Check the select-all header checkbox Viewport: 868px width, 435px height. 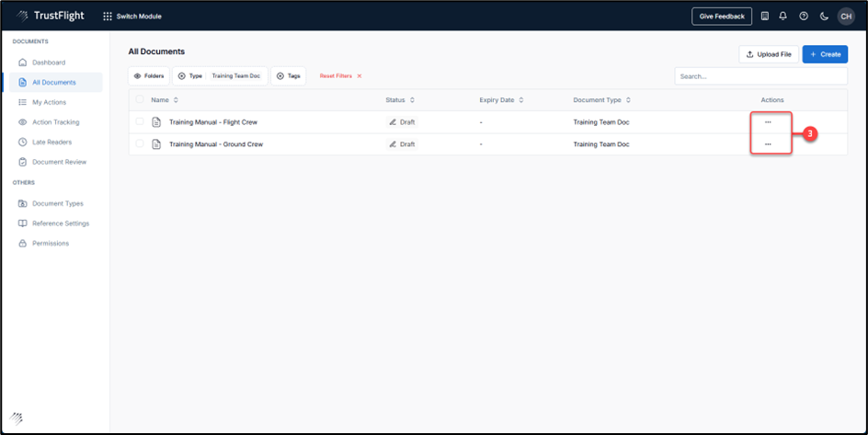(x=140, y=99)
